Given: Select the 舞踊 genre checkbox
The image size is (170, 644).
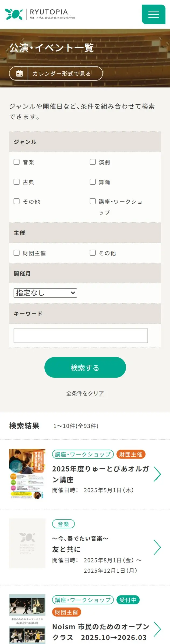Looking at the screenshot, I should (93, 182).
